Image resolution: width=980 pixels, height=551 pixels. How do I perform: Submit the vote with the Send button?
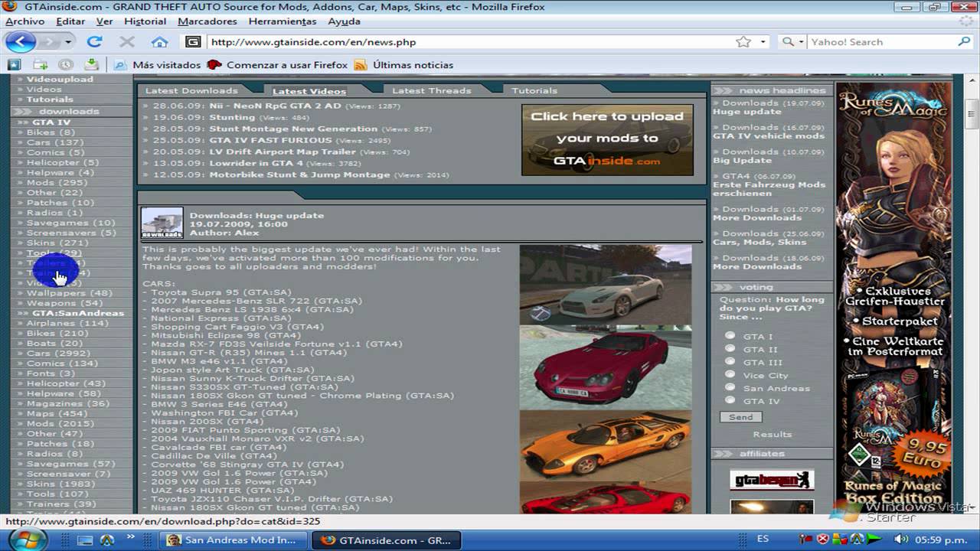[740, 417]
